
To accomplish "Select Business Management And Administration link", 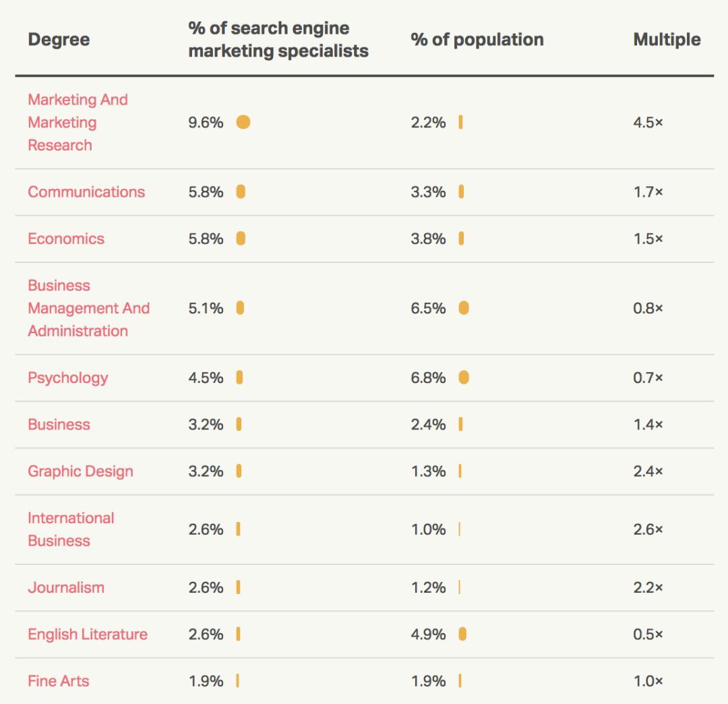I will point(88,308).
